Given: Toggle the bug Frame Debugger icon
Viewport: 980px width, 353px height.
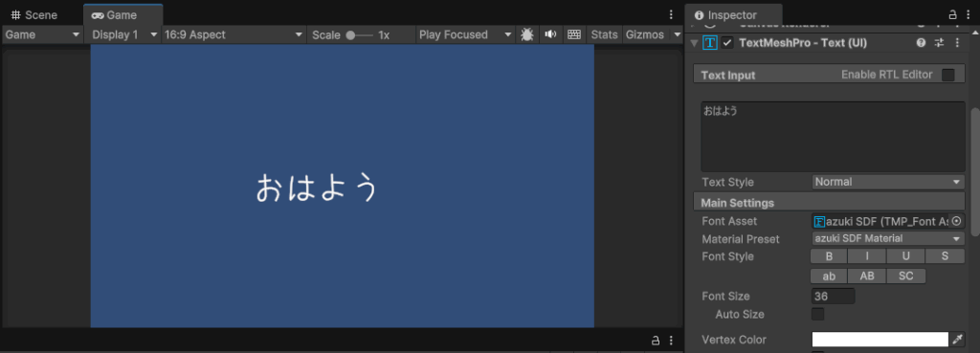Looking at the screenshot, I should click(x=527, y=35).
